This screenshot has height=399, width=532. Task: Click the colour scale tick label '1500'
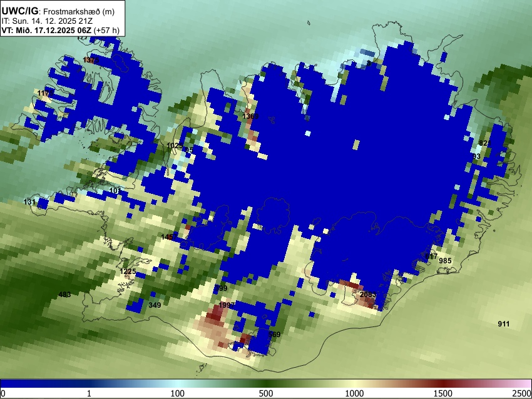[x=443, y=393]
